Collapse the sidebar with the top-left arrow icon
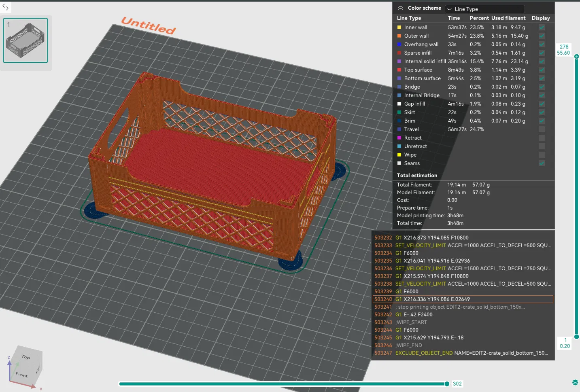Viewport: 580px width, 392px height. click(x=5, y=7)
